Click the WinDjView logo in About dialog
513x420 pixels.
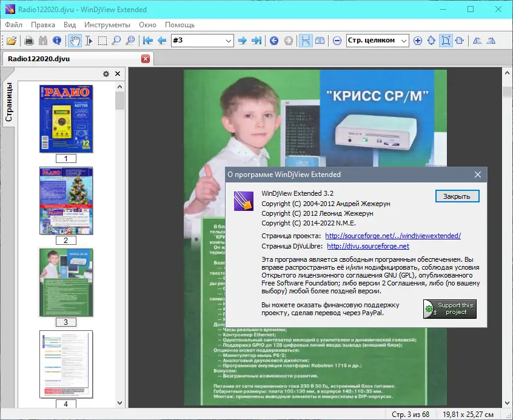pyautogui.click(x=244, y=201)
